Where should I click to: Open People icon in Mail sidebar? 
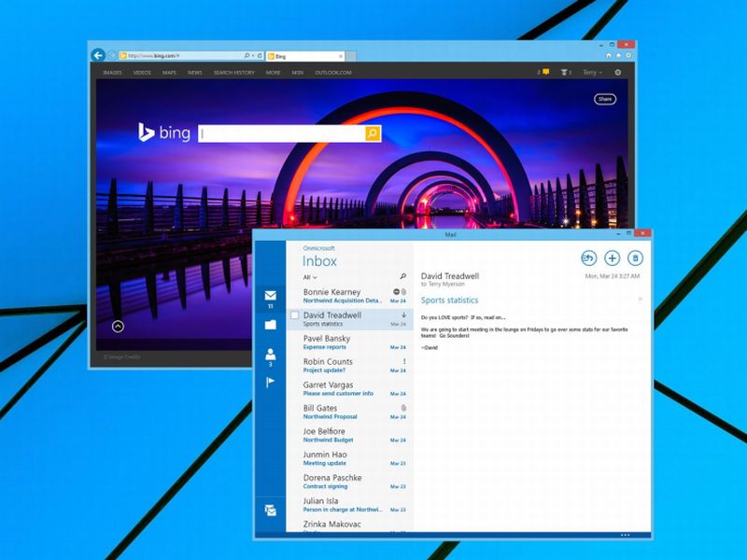pos(271,355)
